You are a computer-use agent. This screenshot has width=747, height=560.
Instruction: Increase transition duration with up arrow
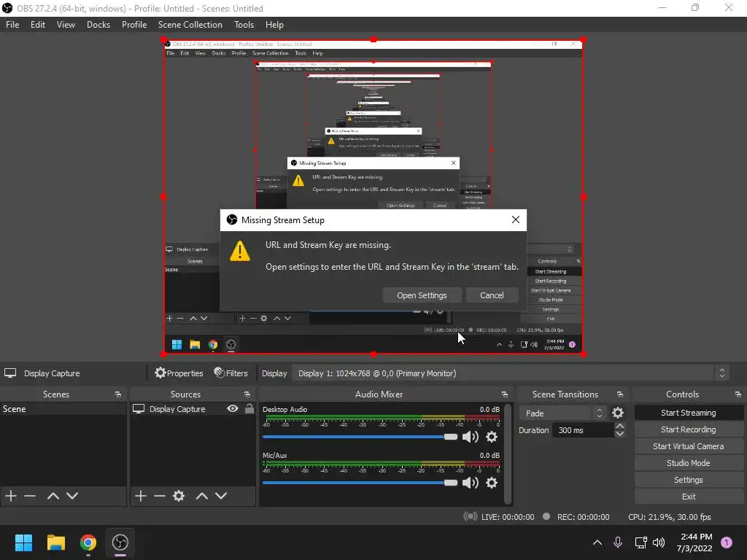click(x=620, y=426)
